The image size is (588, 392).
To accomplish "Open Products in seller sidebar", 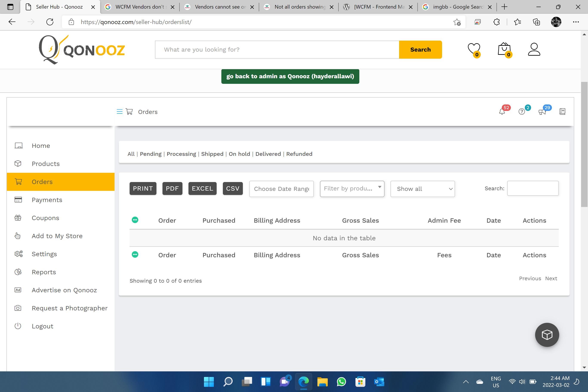I will [x=61, y=164].
